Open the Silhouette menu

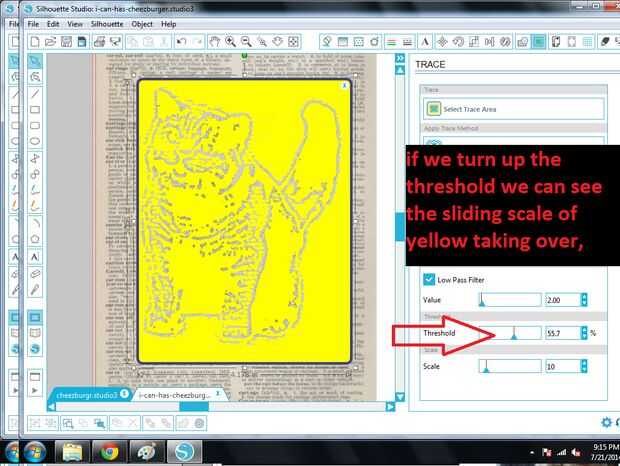[x=107, y=24]
